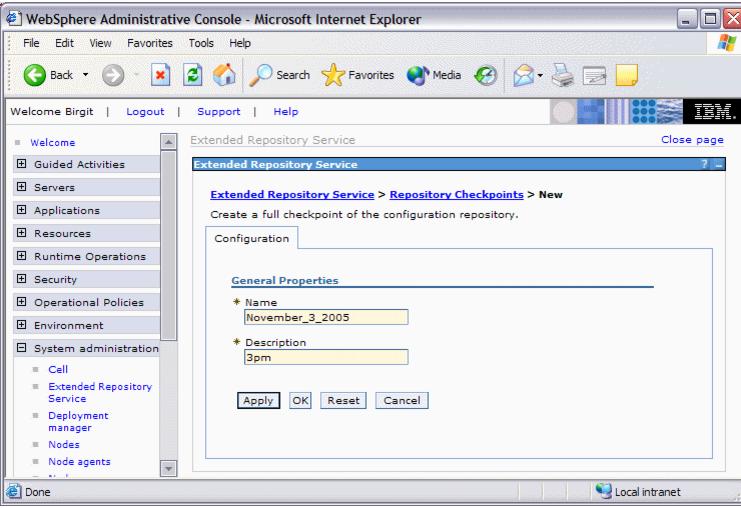
Task: Expand the Environment node
Action: [21, 325]
